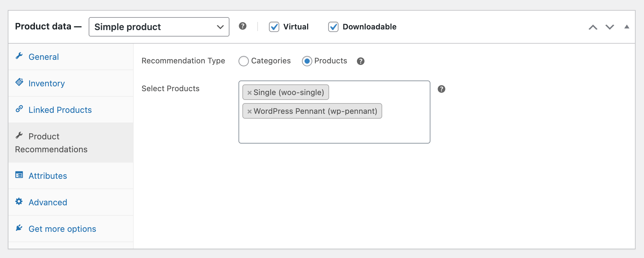Click the gear icon next to Advanced

coord(19,202)
